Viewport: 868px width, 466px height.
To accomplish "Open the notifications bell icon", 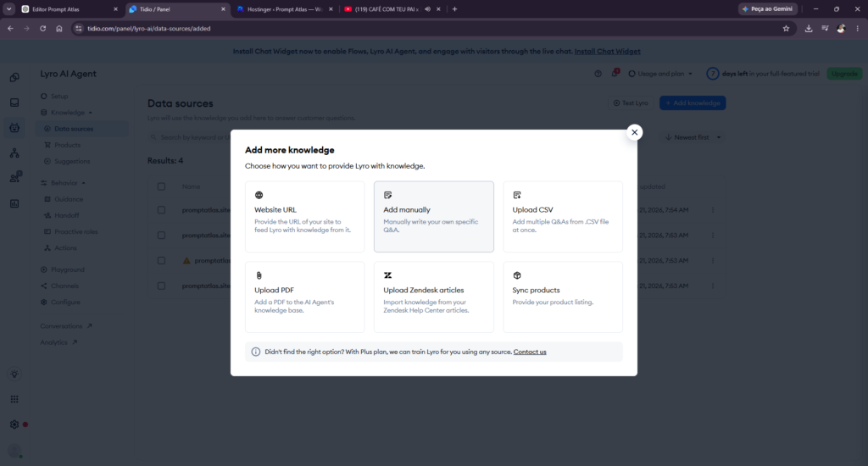I will [x=615, y=73].
